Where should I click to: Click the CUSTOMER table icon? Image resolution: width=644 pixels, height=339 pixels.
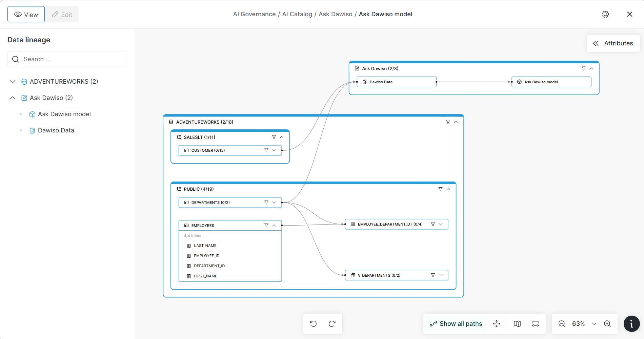click(186, 150)
